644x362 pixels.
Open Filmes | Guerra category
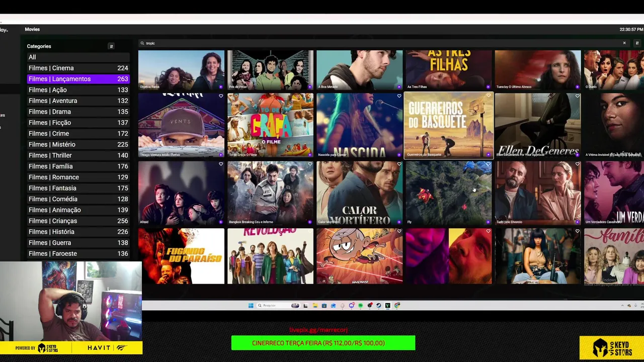tap(78, 242)
